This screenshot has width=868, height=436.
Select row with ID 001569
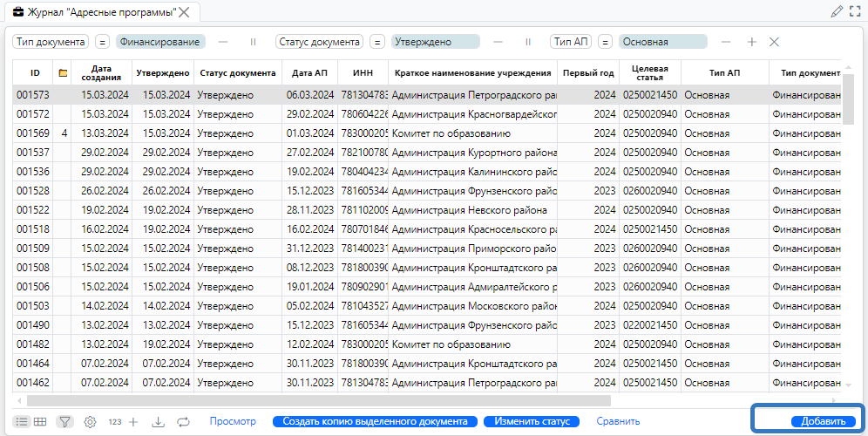click(x=33, y=133)
